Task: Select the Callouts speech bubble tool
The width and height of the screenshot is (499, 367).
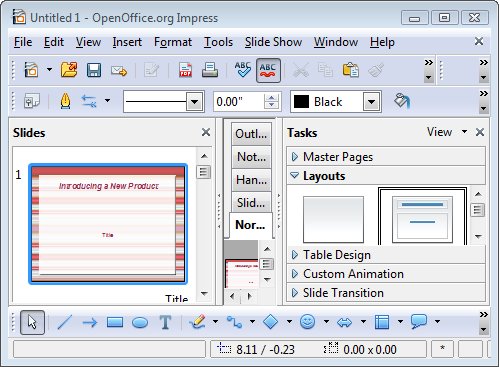Action: (419, 322)
